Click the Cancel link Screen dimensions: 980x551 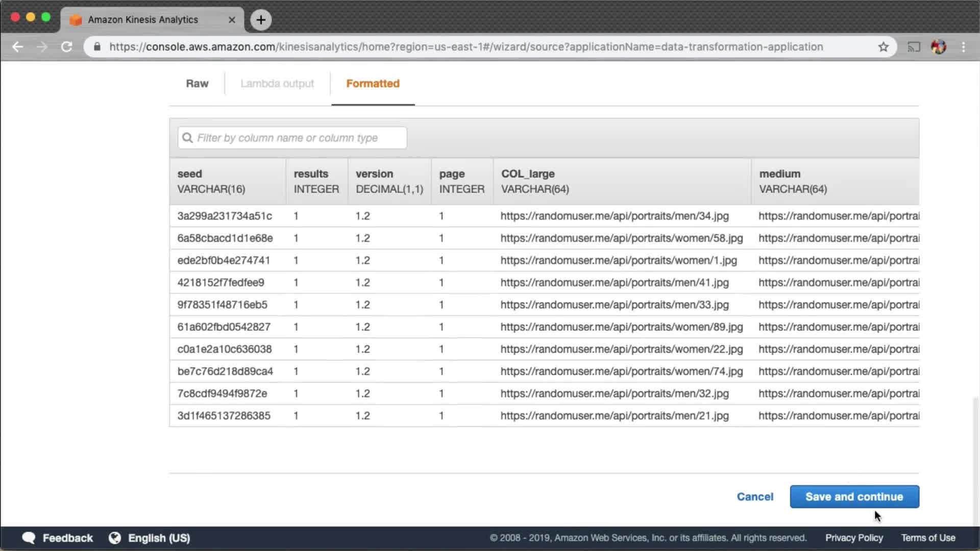754,497
